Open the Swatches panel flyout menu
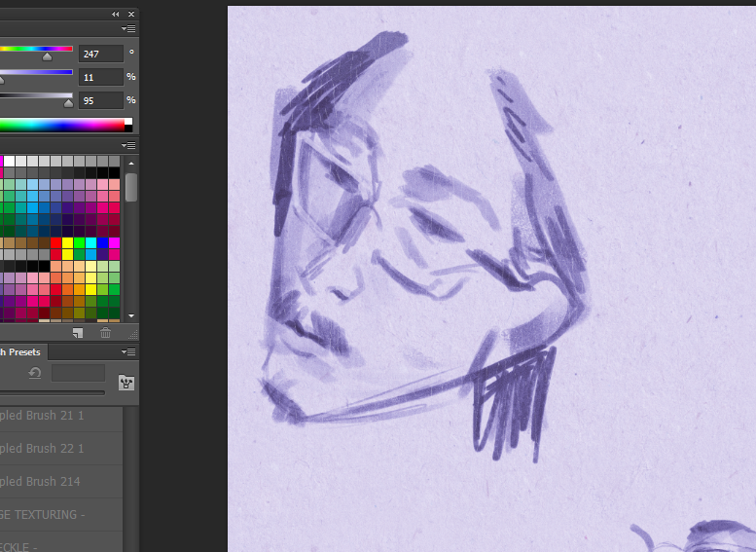 (x=128, y=145)
